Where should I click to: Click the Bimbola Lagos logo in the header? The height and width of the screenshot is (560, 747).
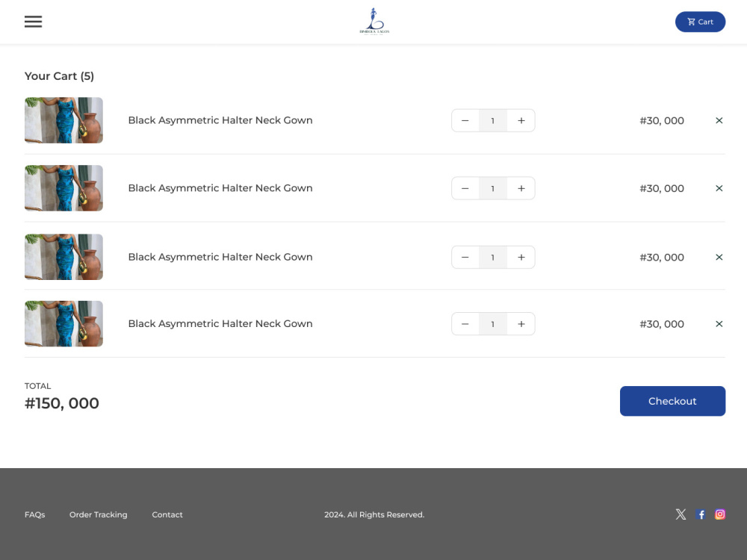tap(374, 21)
